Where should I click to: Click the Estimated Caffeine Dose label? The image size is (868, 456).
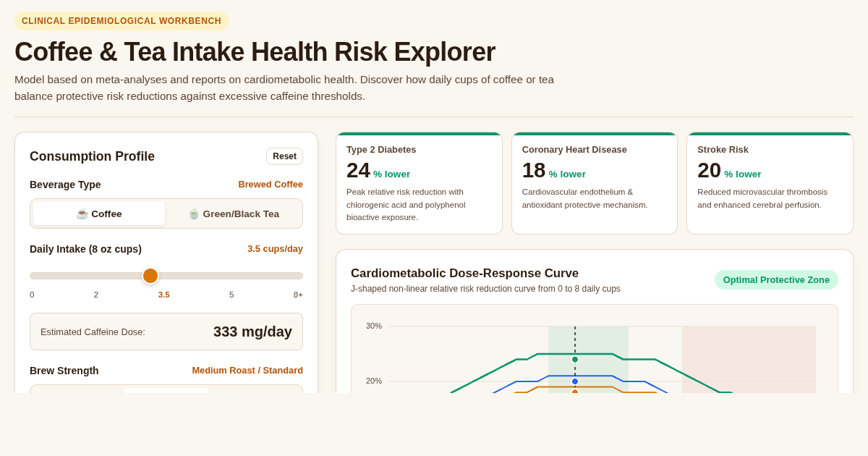click(93, 332)
